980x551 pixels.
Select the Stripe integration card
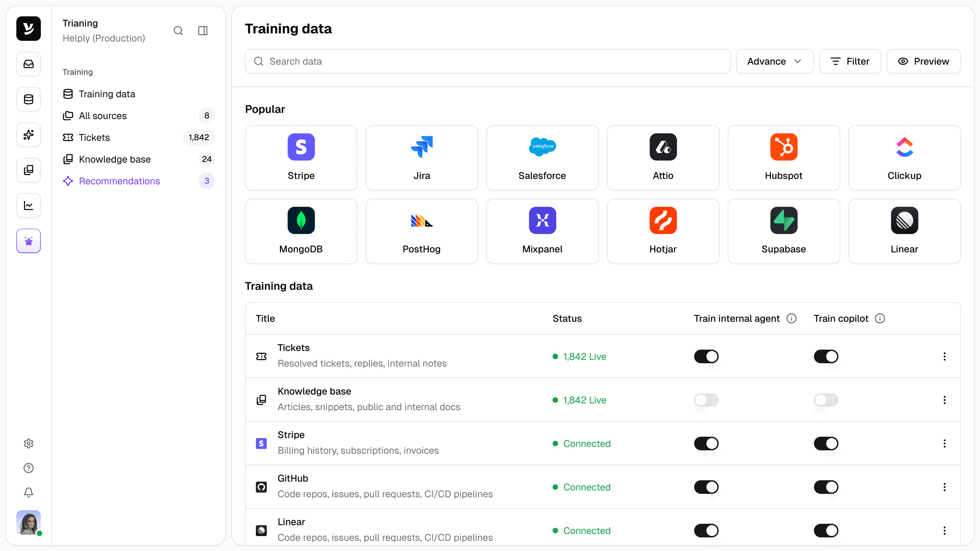301,158
